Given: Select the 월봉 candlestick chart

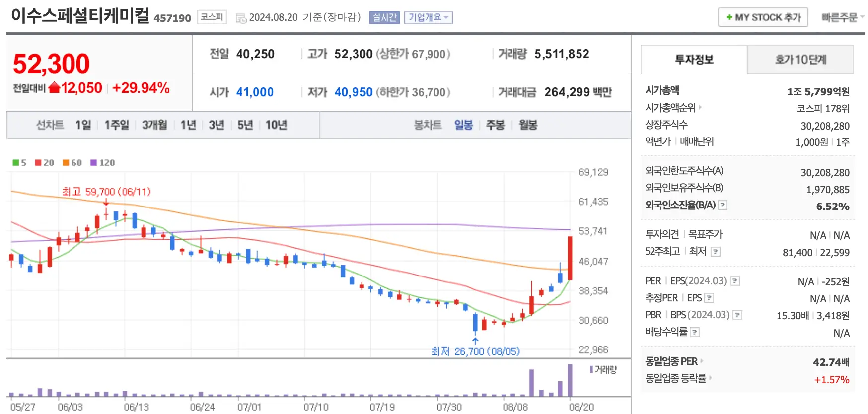Looking at the screenshot, I should [528, 125].
